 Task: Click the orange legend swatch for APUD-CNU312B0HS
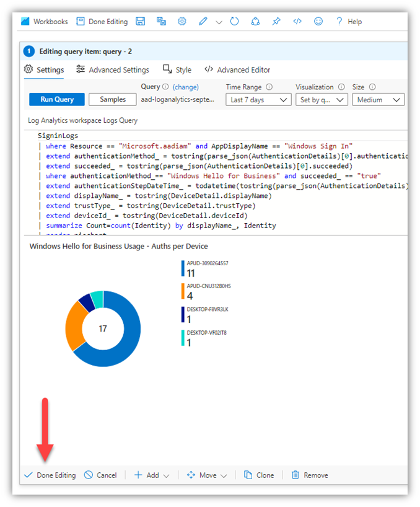point(183,291)
